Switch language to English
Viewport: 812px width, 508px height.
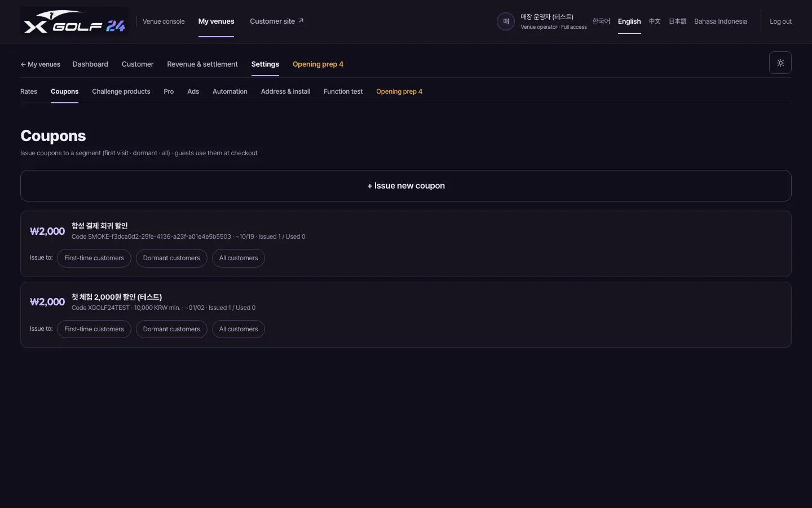629,21
